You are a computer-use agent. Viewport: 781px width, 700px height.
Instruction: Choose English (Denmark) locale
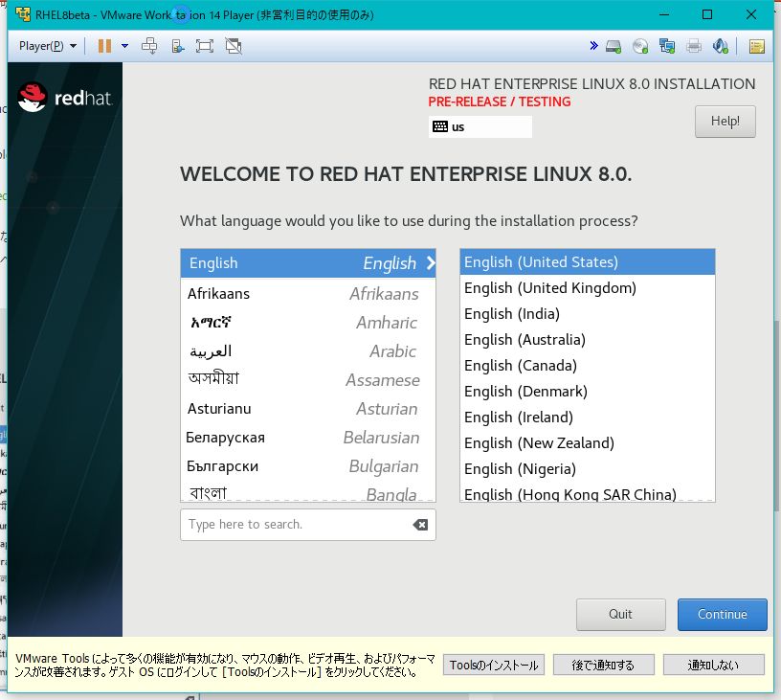pyautogui.click(x=588, y=392)
